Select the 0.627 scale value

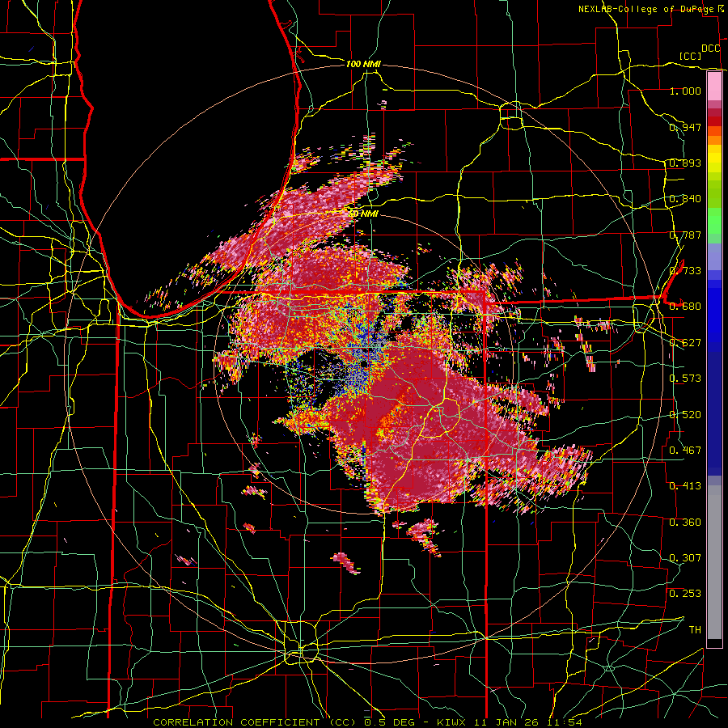[x=685, y=342]
